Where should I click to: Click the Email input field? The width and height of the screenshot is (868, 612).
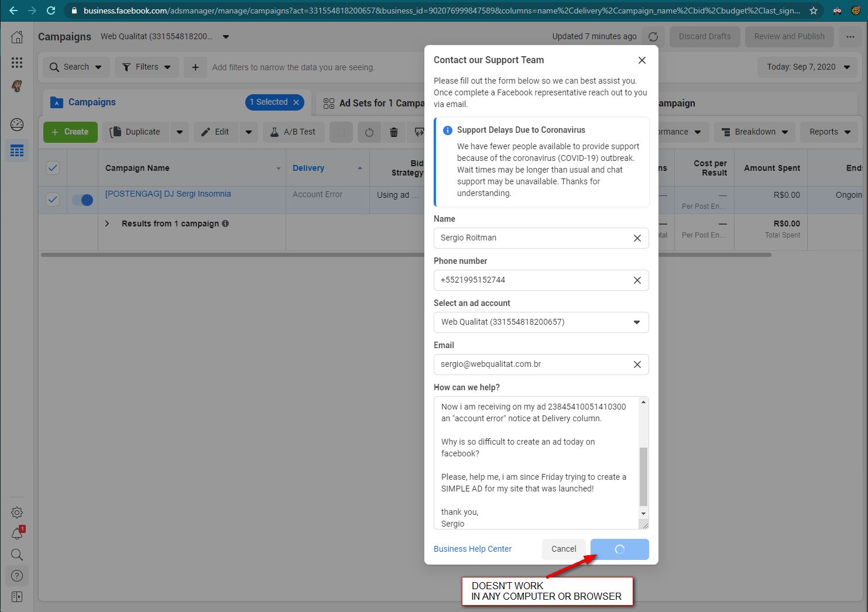pos(541,365)
